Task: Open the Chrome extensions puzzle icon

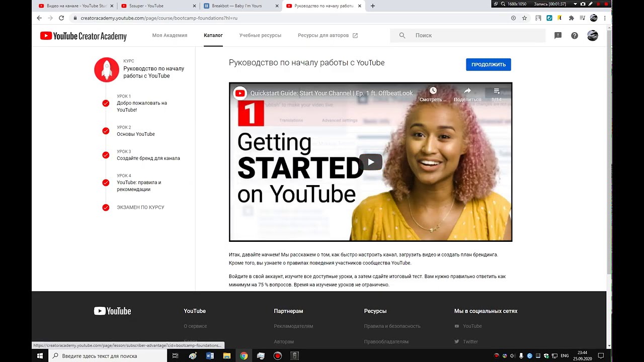Action: [571, 18]
